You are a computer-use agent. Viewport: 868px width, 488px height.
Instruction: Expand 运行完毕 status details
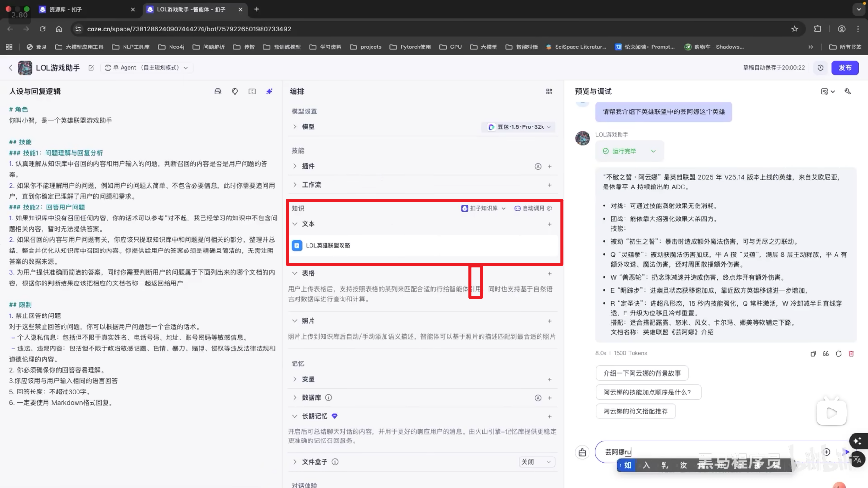pyautogui.click(x=653, y=151)
